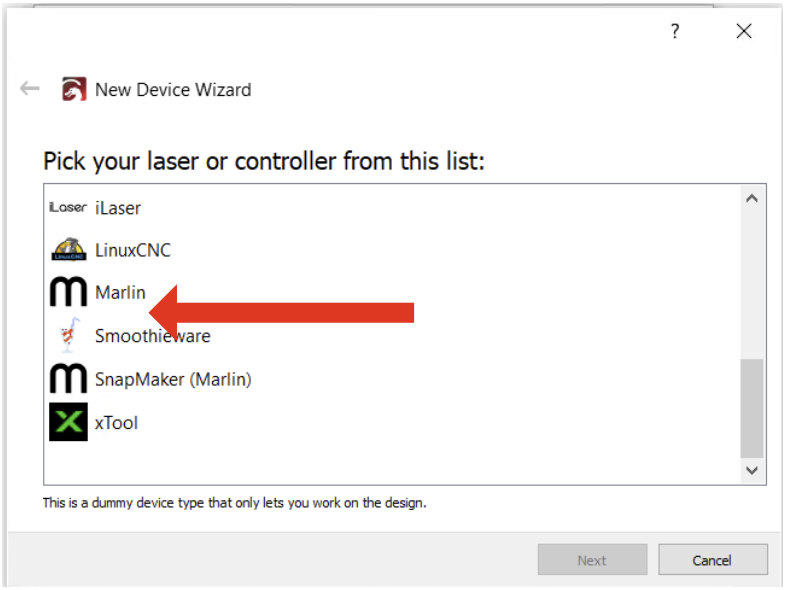Viewport: 785px width, 590px height.
Task: Select the iLaser logo icon
Action: coord(68,207)
